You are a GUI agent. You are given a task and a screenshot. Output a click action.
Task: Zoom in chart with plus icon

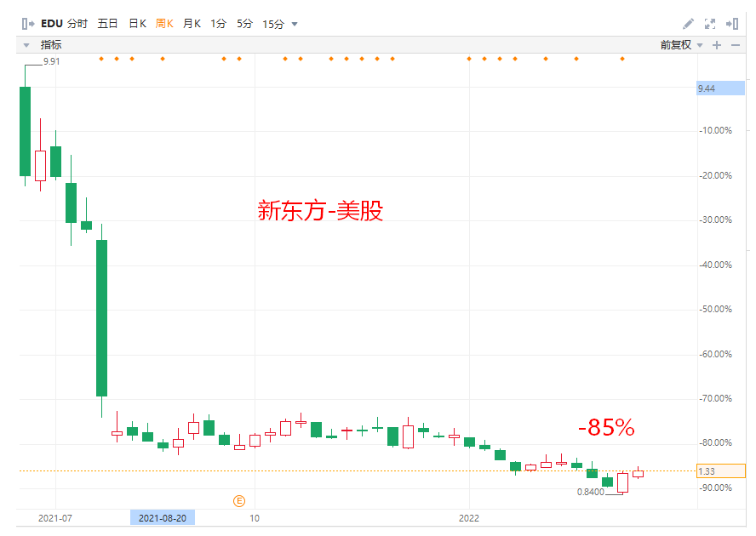717,45
